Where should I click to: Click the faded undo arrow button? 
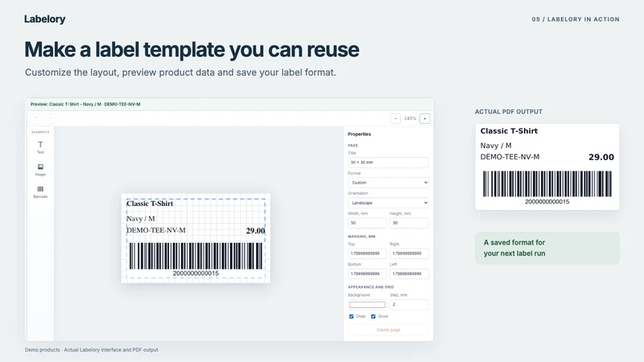pyautogui.click(x=35, y=118)
